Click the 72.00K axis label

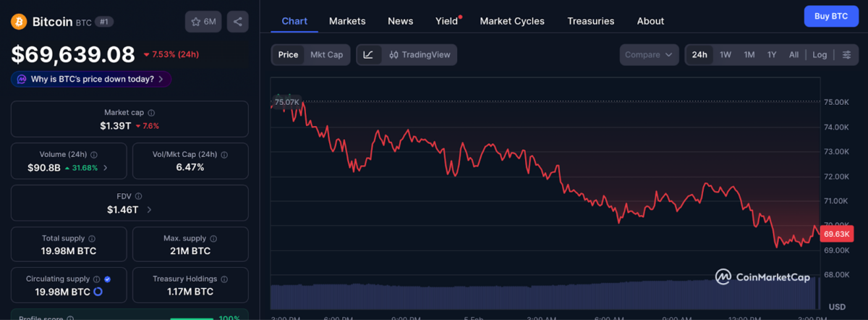tap(836, 176)
